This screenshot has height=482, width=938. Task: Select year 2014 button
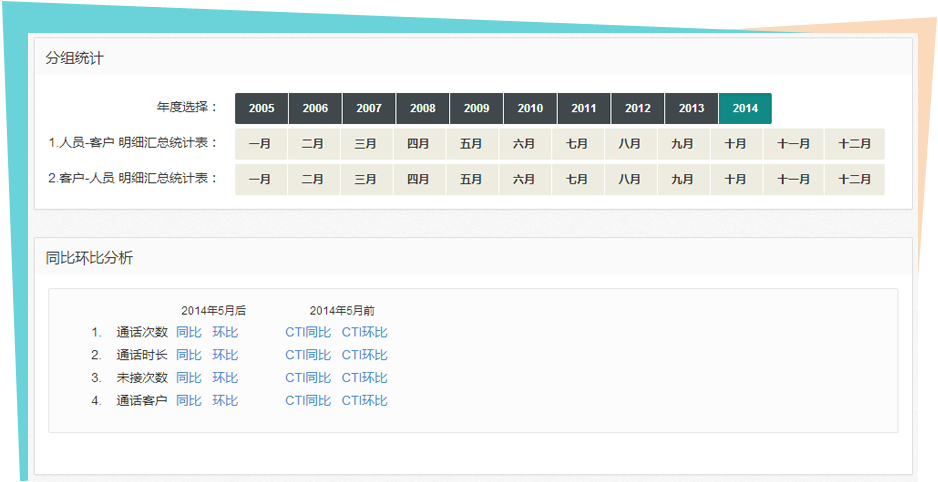point(745,109)
